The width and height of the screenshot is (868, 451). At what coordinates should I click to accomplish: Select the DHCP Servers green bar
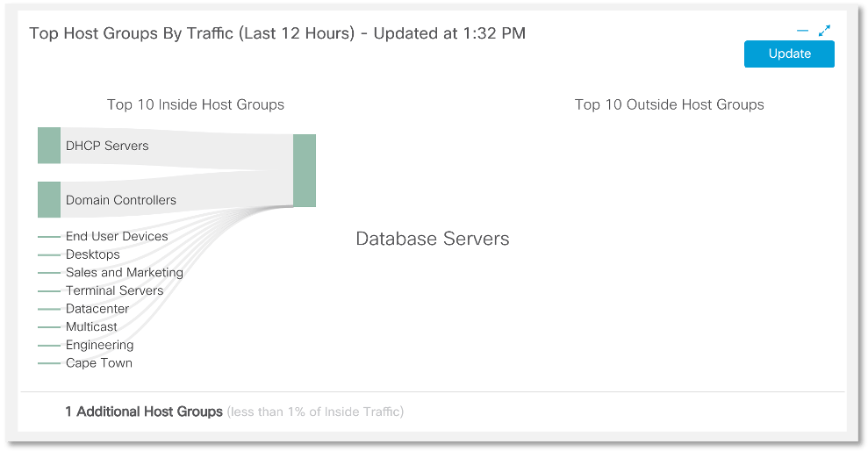coord(49,146)
